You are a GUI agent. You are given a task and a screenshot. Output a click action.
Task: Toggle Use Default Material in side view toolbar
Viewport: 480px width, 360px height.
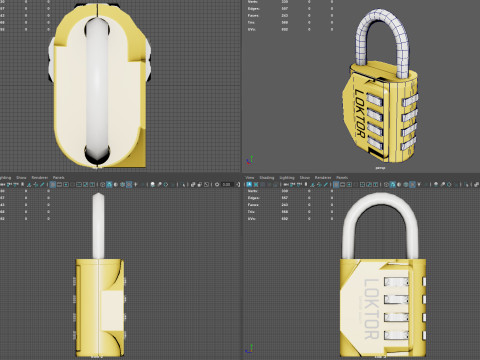115,184
